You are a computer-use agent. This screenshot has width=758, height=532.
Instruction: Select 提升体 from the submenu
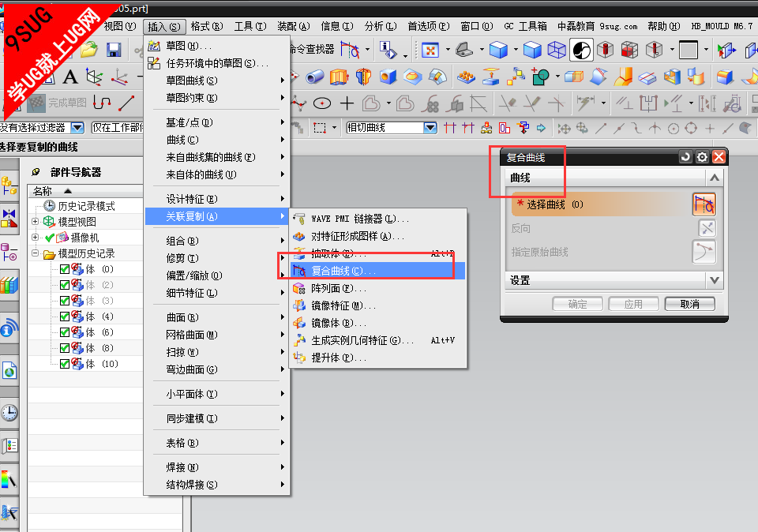click(x=378, y=358)
